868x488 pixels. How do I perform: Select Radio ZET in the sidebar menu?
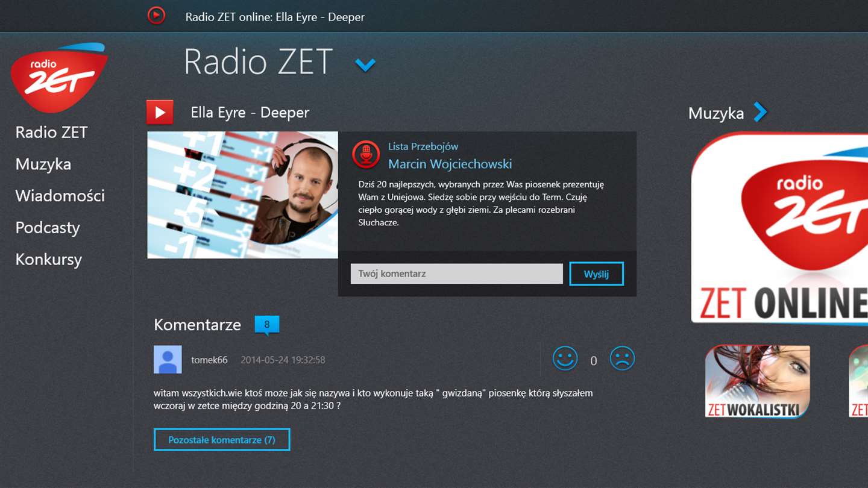click(x=52, y=133)
